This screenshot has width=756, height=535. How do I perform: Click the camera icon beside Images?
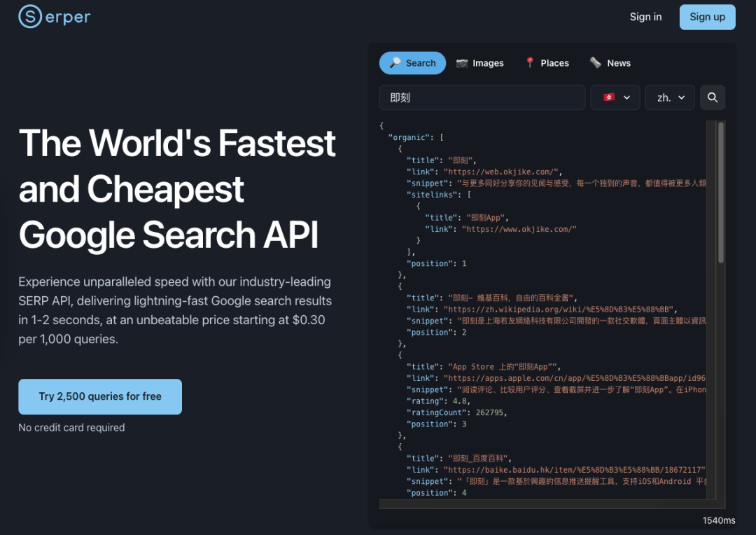click(x=462, y=63)
